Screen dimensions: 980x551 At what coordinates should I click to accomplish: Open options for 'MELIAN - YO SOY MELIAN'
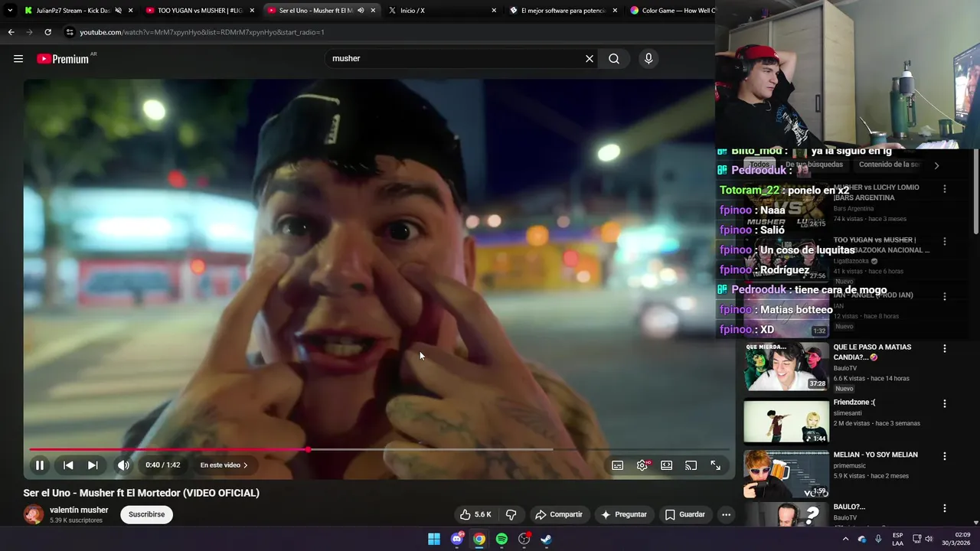[x=945, y=456]
